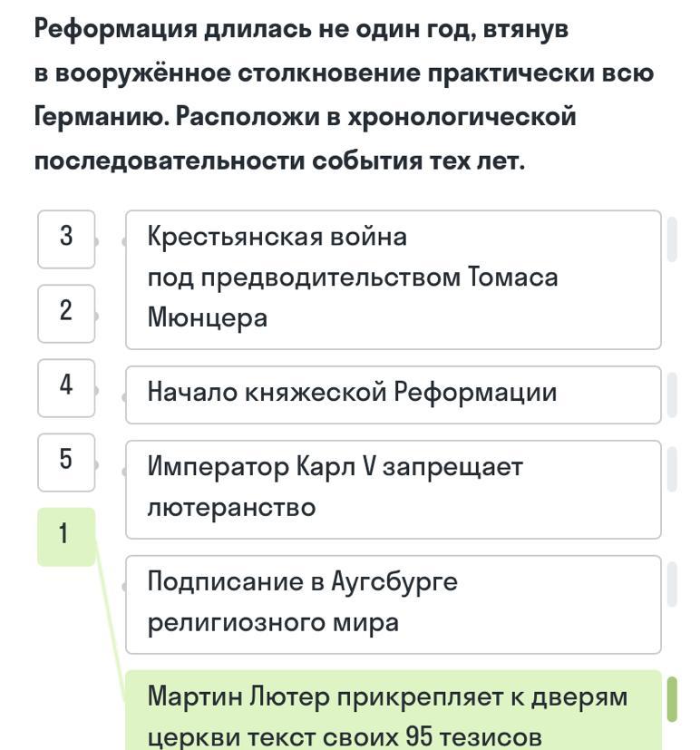This screenshot has height=750, width=700.
Task: Select the Император Карл V запрещает лютеранство card
Action: (393, 490)
